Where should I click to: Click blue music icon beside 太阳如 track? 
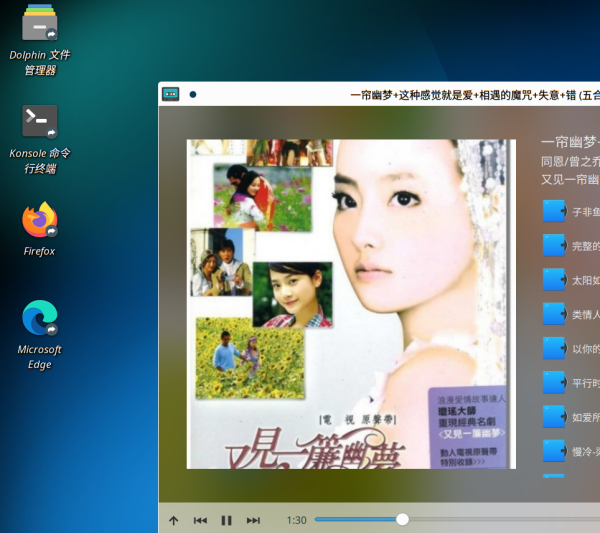[x=554, y=279]
